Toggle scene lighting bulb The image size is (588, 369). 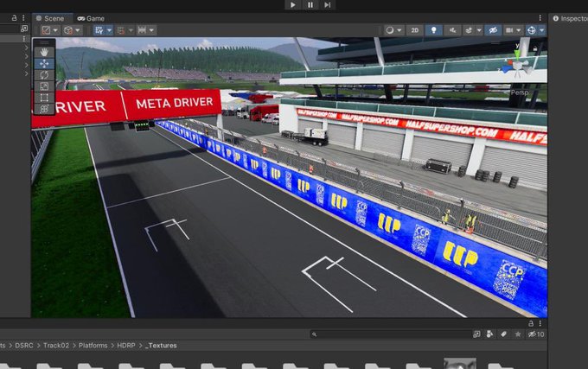(433, 30)
